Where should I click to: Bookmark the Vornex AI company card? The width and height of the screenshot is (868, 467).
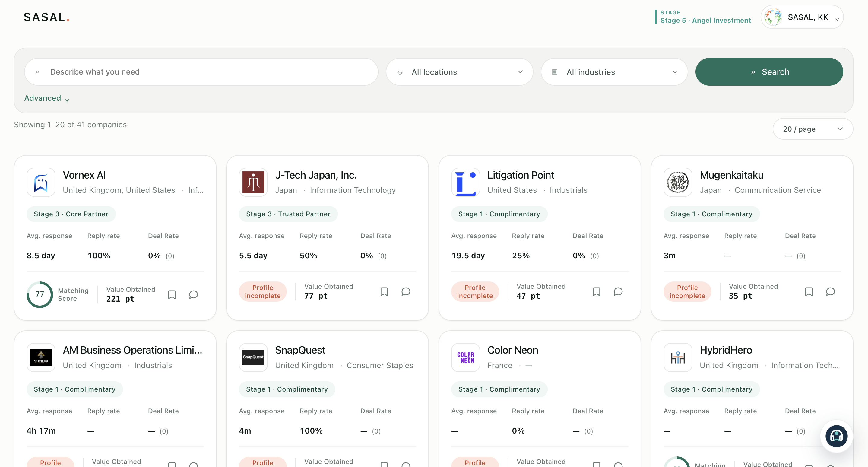172,294
